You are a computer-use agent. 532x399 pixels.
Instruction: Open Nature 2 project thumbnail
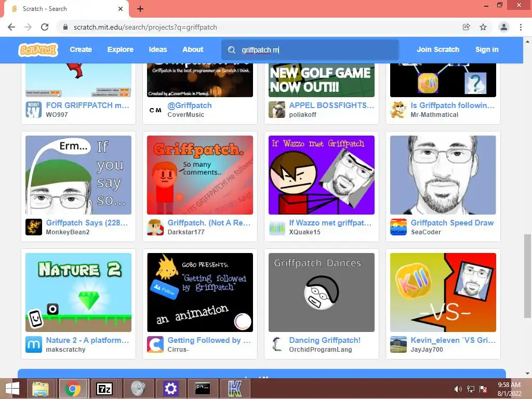click(78, 292)
